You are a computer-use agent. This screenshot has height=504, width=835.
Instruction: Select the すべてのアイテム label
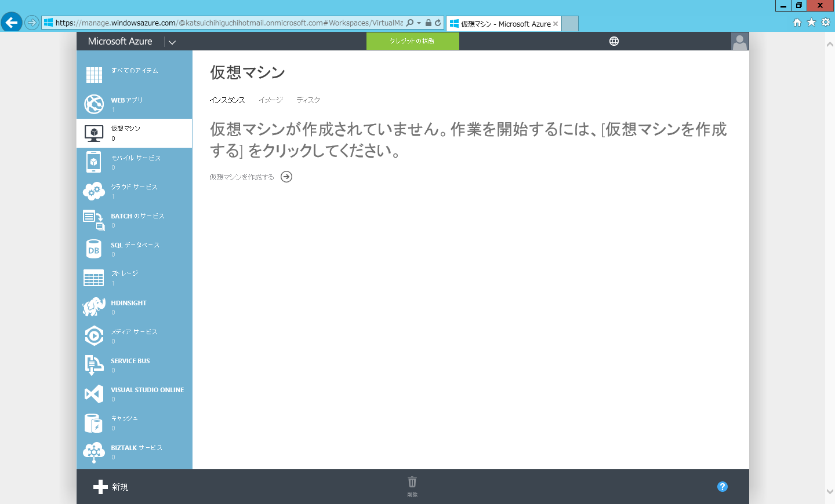coord(135,71)
